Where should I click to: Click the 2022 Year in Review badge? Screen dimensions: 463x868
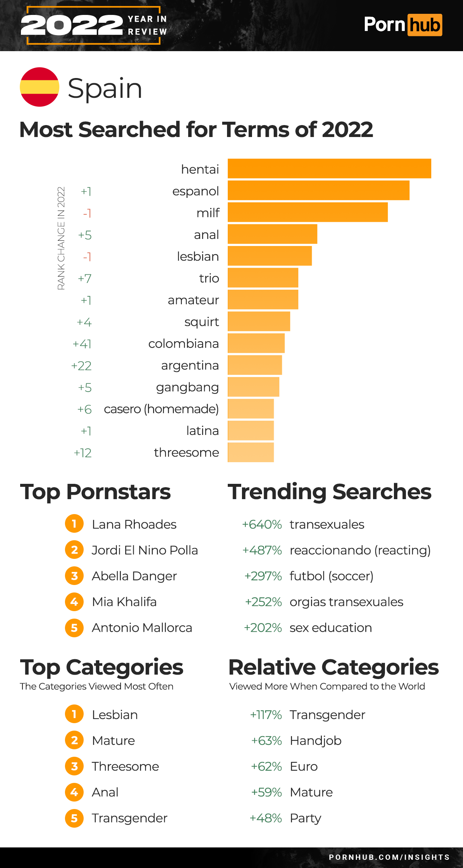tap(94, 25)
